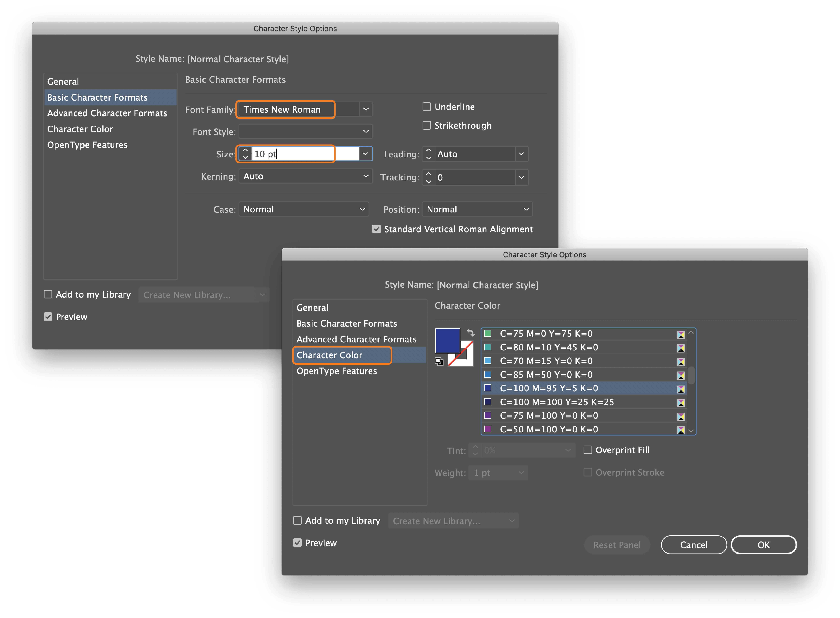
Task: Select Character Color in back dialog sidebar
Action: click(x=110, y=129)
